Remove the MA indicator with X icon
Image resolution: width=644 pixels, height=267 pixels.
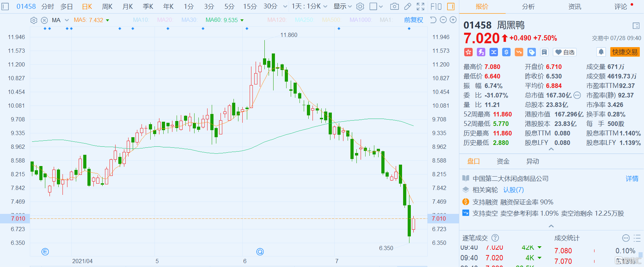44,20
